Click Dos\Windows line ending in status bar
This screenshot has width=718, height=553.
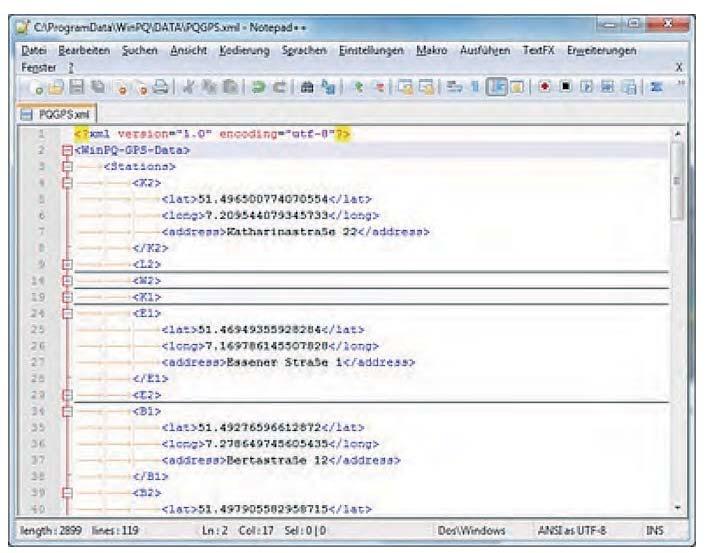pyautogui.click(x=471, y=531)
